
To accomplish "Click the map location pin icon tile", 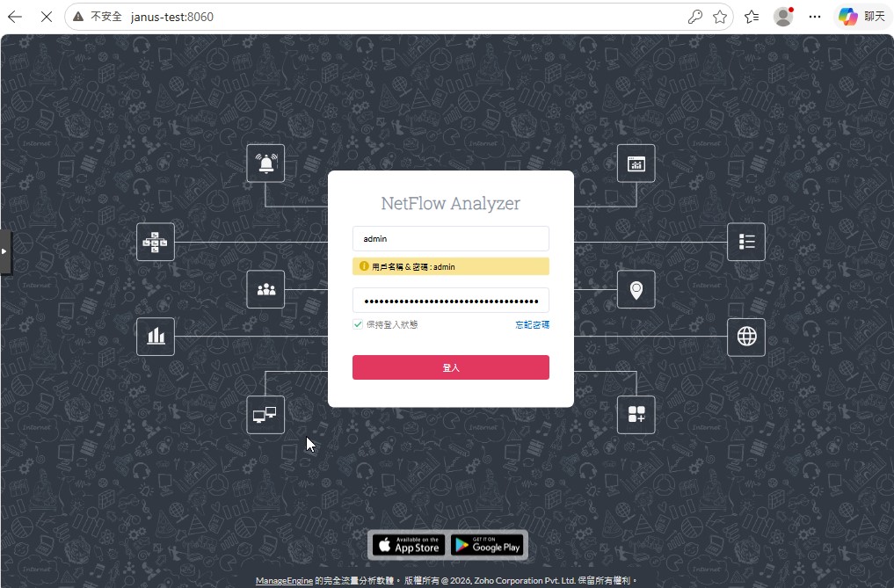I will pos(636,289).
